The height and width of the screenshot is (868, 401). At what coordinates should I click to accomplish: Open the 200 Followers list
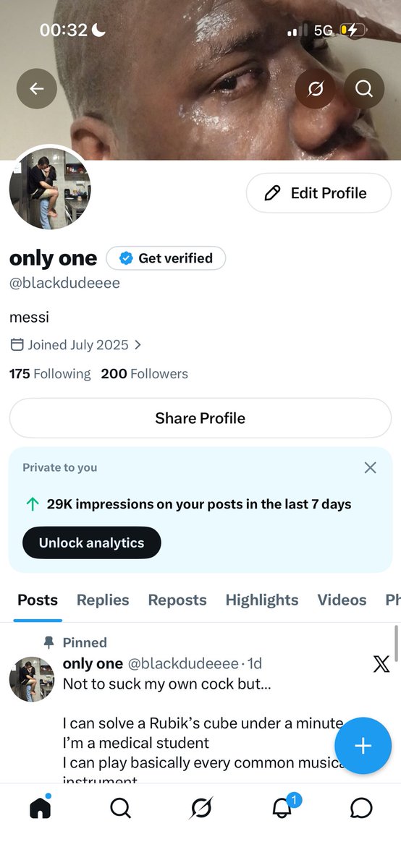tap(144, 374)
